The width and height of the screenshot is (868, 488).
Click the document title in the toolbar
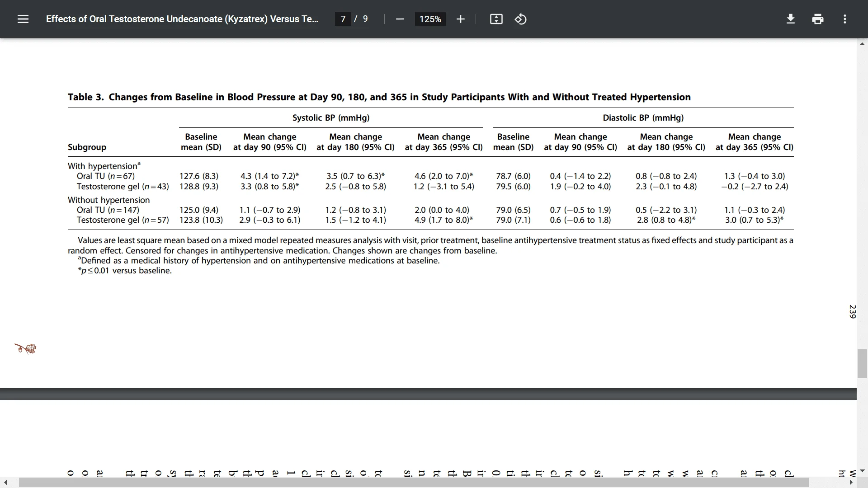click(x=182, y=19)
